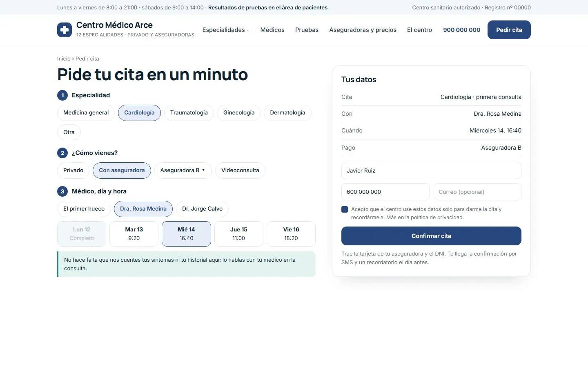
Task: Select the Mié 14 16:40 slot
Action: pyautogui.click(x=186, y=234)
